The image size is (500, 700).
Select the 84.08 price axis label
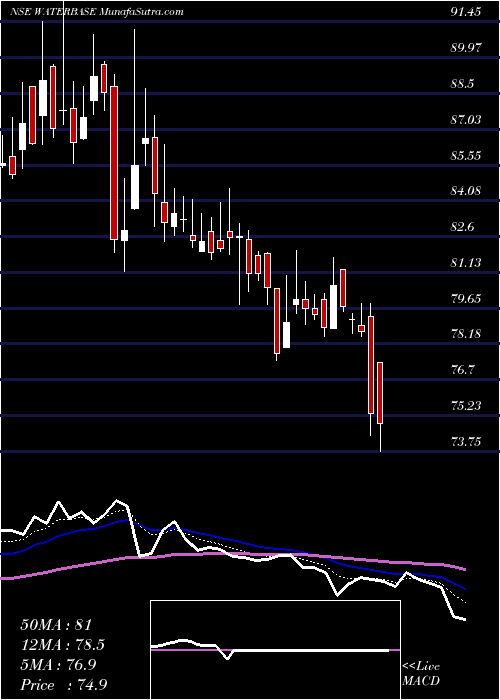click(x=466, y=191)
